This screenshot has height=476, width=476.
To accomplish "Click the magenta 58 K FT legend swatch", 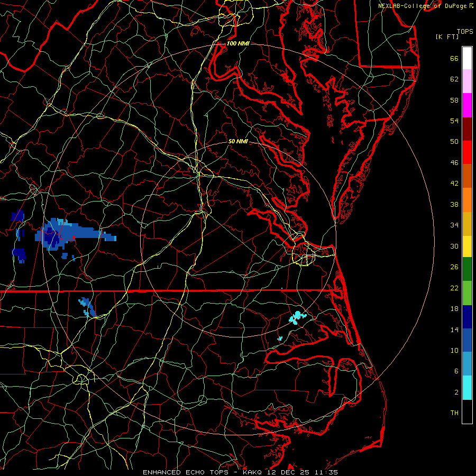I will tap(467, 105).
